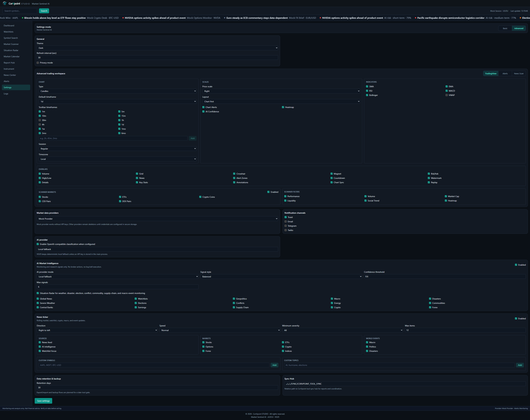Enable Email notification channel
Viewport: 530px width, 420px height.
286,222
